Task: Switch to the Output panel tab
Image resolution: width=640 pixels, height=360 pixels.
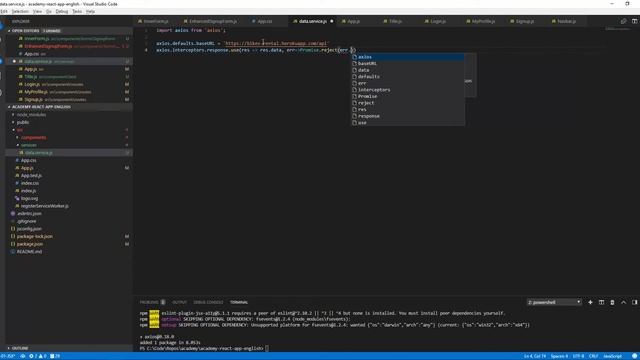Action: pos(179,302)
